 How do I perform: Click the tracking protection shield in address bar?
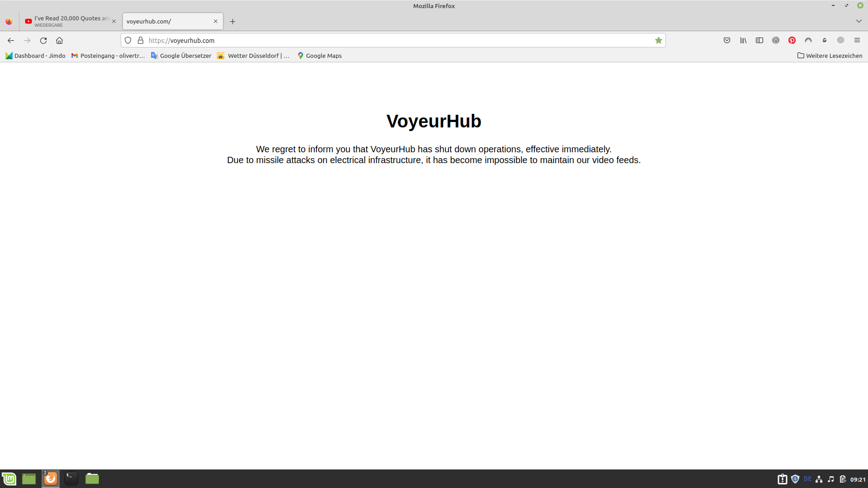click(x=128, y=40)
